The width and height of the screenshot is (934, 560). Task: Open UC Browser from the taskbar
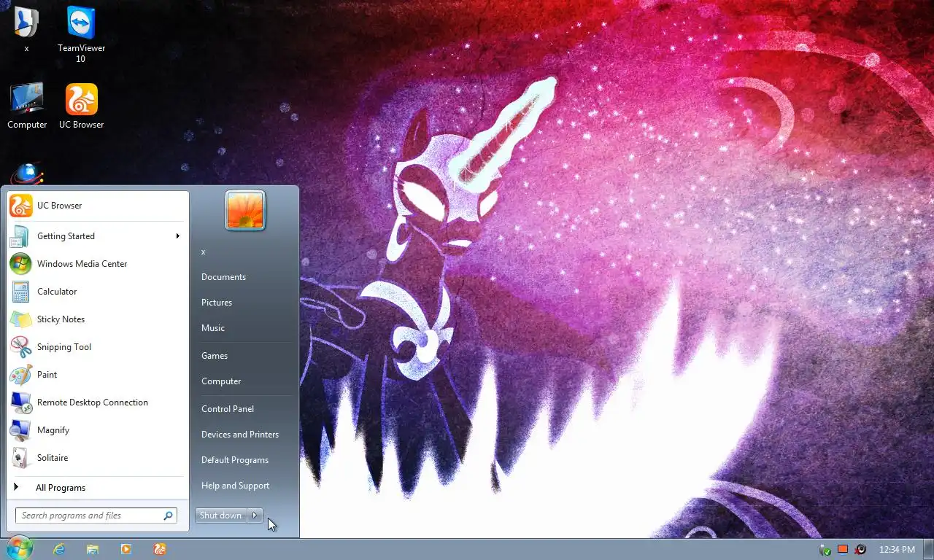[160, 549]
